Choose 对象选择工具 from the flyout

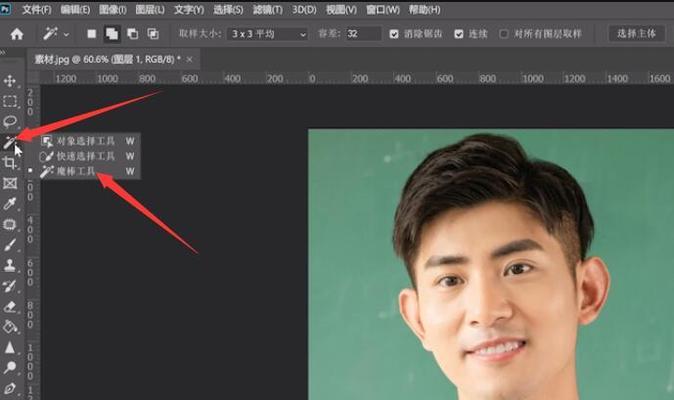(88, 141)
